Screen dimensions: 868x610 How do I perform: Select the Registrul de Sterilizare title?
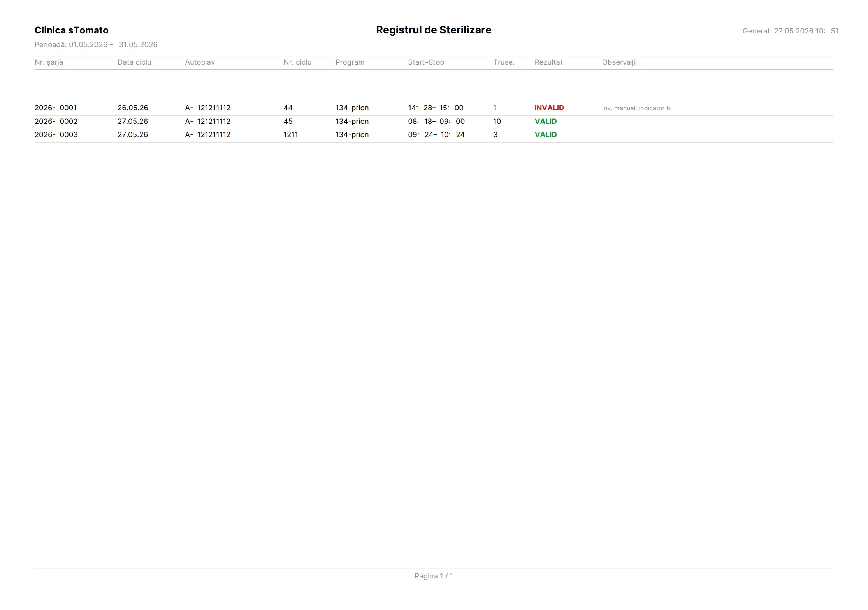pos(434,30)
